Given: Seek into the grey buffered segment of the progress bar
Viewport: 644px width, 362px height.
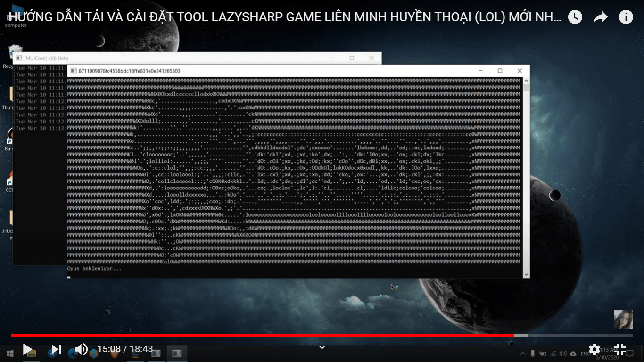Looking at the screenshot, I should coord(520,335).
